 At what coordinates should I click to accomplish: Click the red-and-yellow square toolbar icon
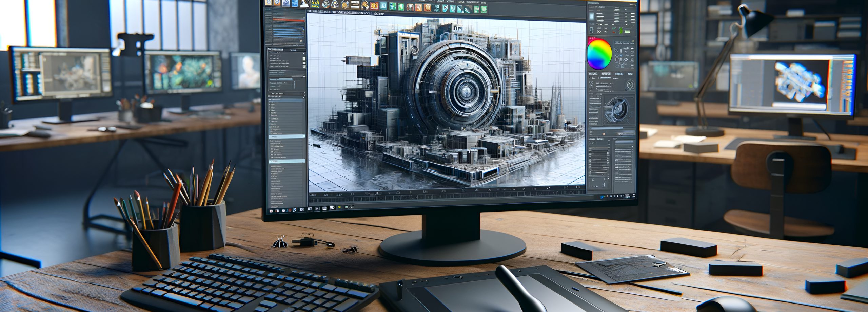coord(374,6)
